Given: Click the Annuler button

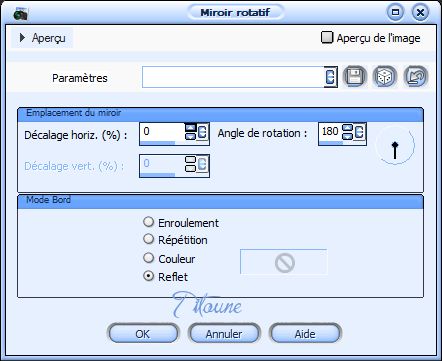Looking at the screenshot, I should (x=224, y=333).
